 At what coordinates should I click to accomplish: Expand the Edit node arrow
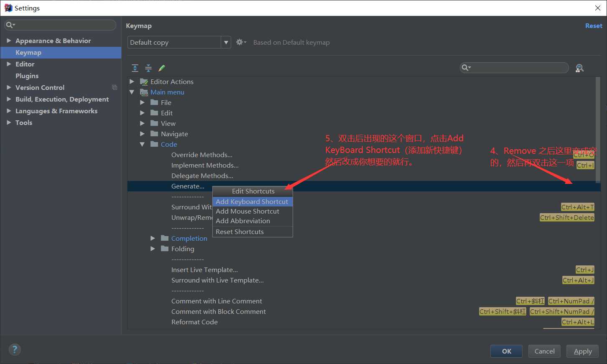(x=142, y=113)
